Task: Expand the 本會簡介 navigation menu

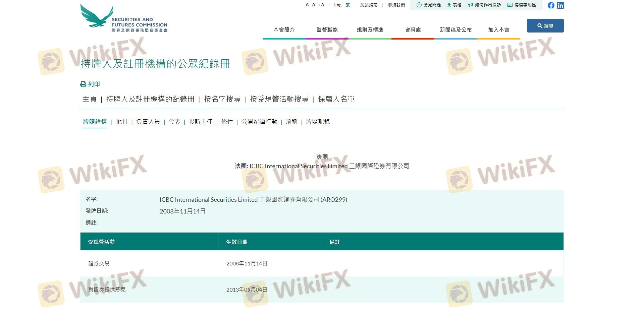Action: coord(284,30)
